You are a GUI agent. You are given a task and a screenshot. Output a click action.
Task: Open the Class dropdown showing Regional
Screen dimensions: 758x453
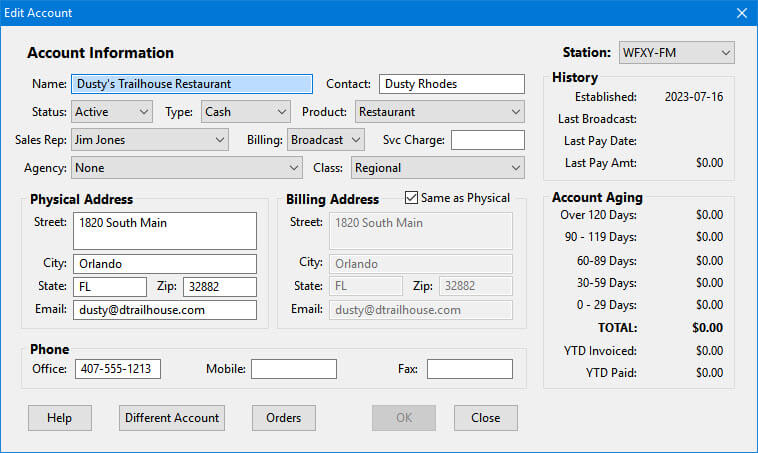437,168
